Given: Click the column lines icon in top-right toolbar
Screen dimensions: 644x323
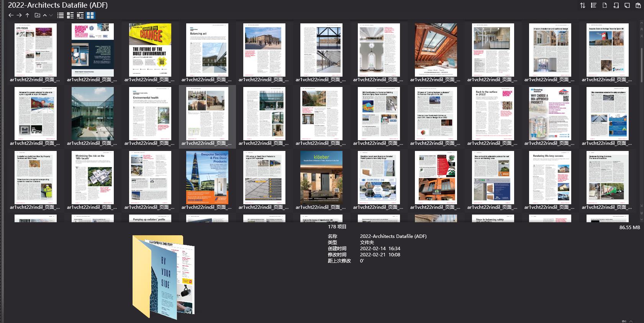Looking at the screenshot, I should coord(594,5).
